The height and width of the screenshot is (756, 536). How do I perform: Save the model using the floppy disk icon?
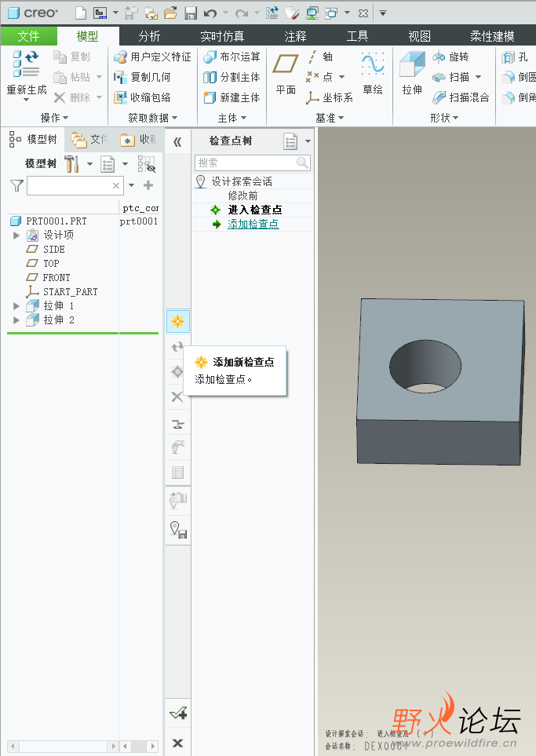coord(191,13)
